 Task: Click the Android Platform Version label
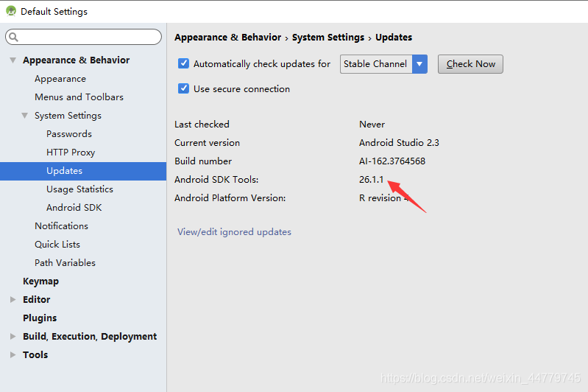click(x=230, y=198)
